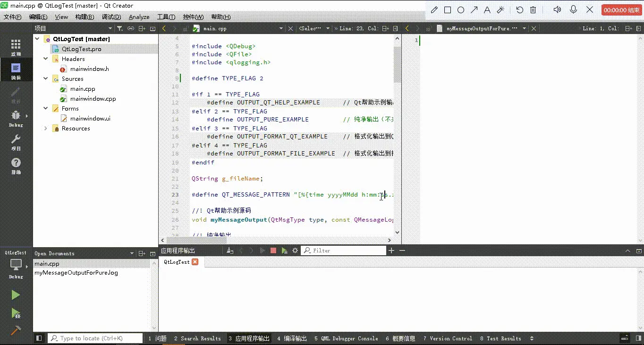
Task: Select arrow tool in recording toolbar
Action: pyautogui.click(x=474, y=10)
